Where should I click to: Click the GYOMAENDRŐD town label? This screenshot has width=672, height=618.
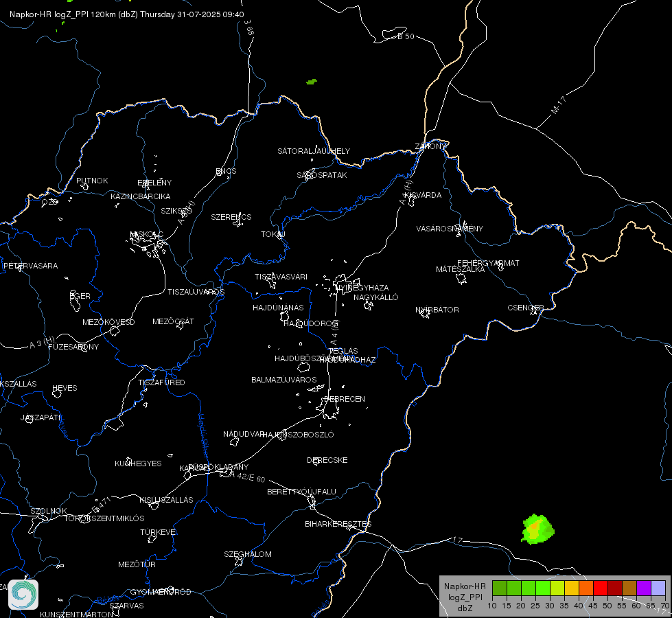click(161, 592)
